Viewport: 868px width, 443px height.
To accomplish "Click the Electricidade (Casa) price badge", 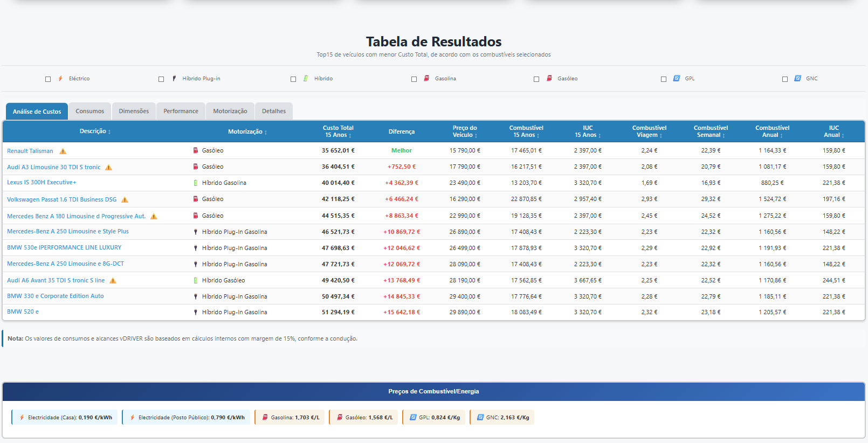I will click(65, 418).
